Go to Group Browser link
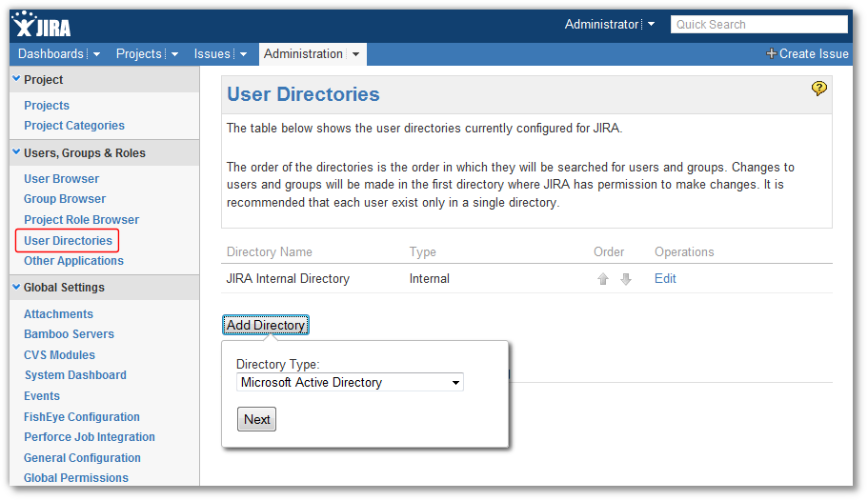 65,199
